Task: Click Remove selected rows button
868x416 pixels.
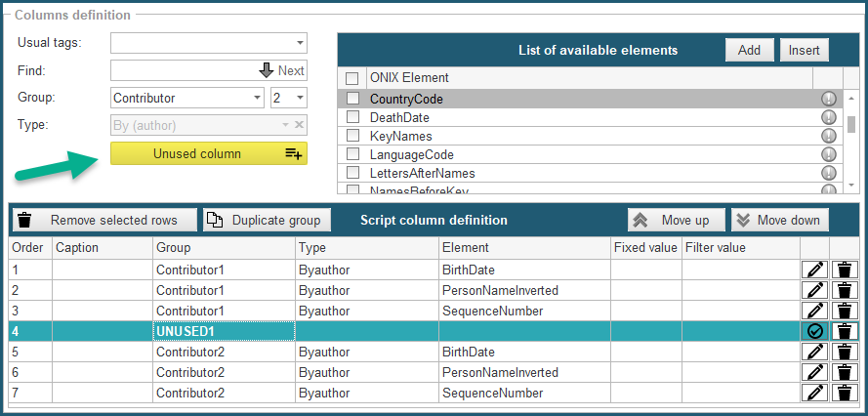Action: tap(104, 220)
